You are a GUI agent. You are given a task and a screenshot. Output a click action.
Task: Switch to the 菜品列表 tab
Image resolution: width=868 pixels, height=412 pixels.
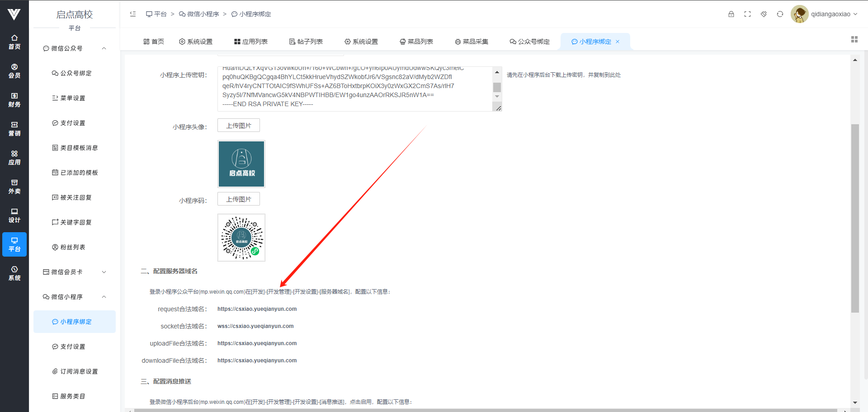click(x=416, y=42)
